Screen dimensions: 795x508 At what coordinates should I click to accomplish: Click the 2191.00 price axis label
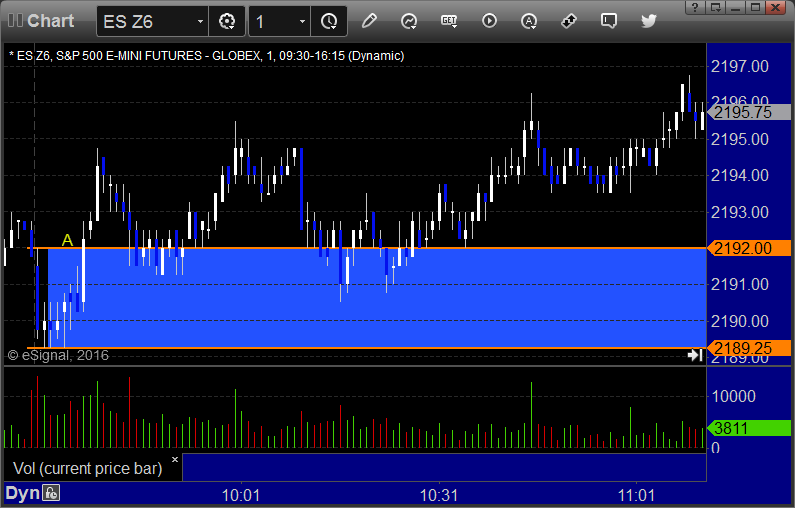tap(740, 284)
